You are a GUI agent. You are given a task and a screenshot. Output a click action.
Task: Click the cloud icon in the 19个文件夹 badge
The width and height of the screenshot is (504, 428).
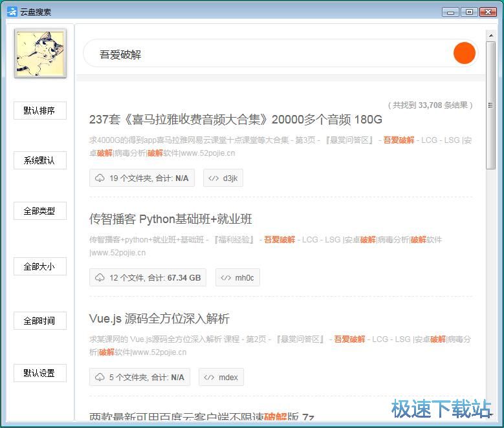click(x=100, y=178)
